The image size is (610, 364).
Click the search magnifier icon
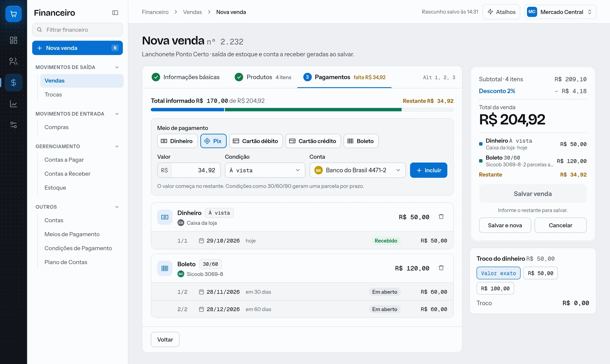[x=39, y=30]
